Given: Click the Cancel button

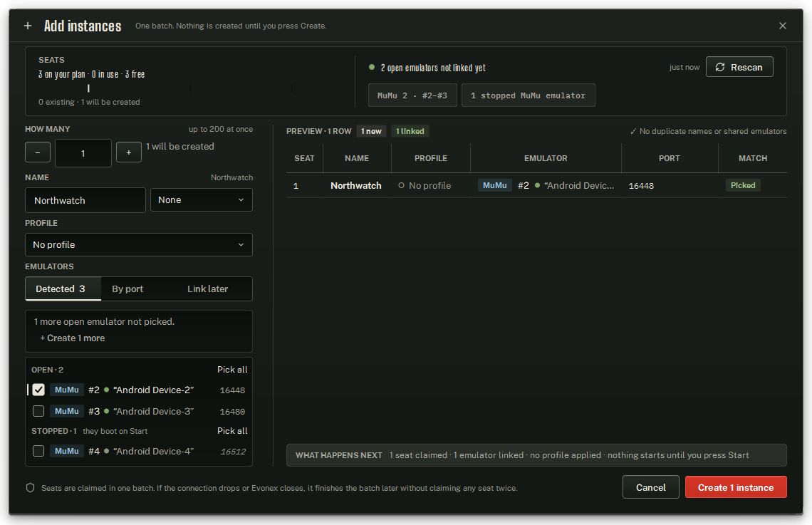Looking at the screenshot, I should 651,487.
